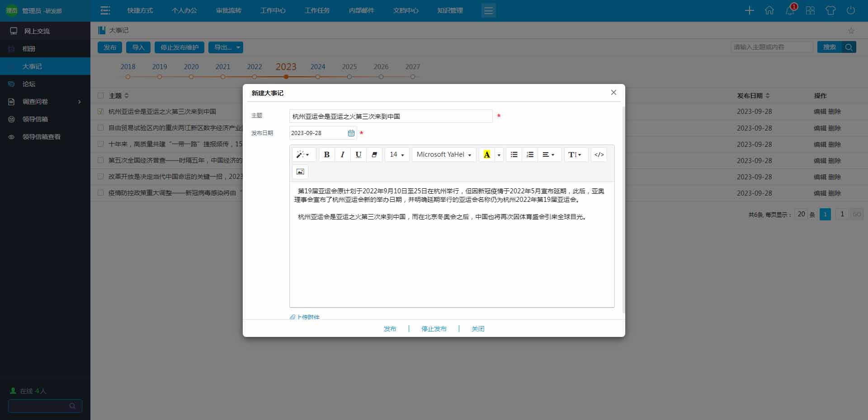
Task: Insert an image into the editor
Action: pos(300,172)
